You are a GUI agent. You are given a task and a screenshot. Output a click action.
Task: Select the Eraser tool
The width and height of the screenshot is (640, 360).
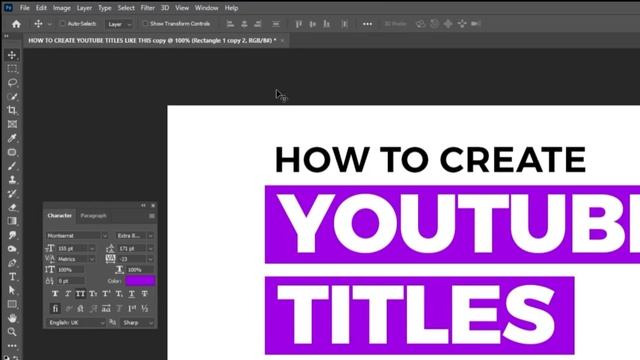pyautogui.click(x=12, y=207)
